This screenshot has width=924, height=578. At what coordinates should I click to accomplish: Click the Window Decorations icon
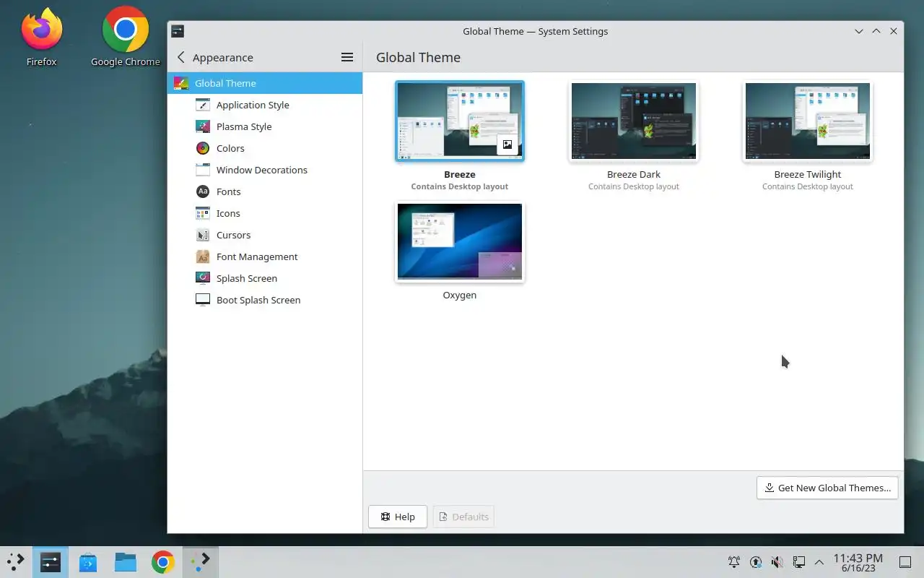click(203, 170)
